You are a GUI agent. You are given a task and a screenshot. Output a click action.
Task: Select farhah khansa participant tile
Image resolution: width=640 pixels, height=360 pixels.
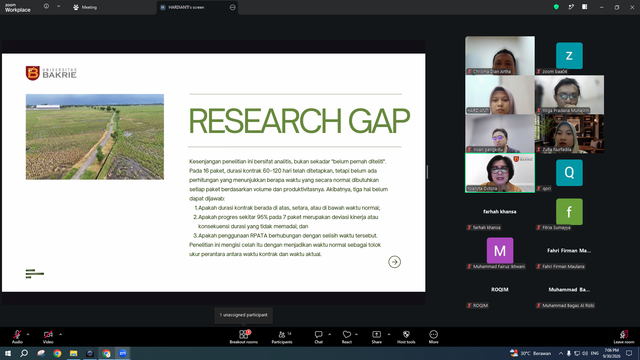point(500,212)
